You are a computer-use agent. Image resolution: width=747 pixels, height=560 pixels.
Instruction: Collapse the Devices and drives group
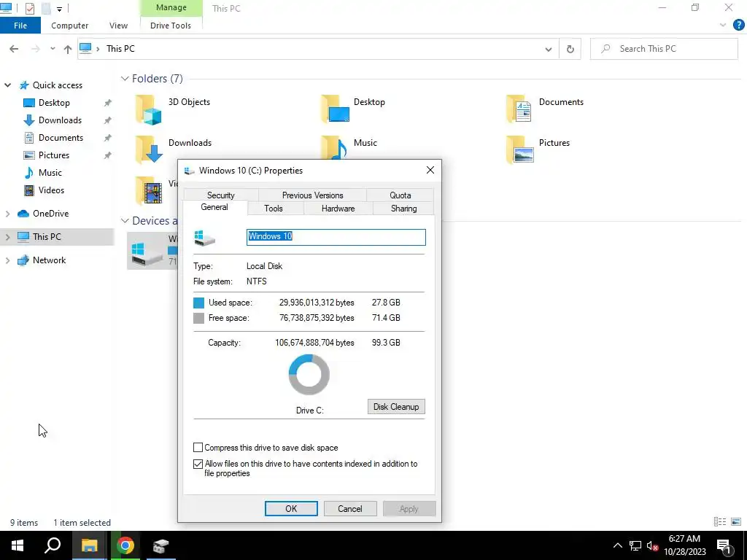[x=125, y=221]
